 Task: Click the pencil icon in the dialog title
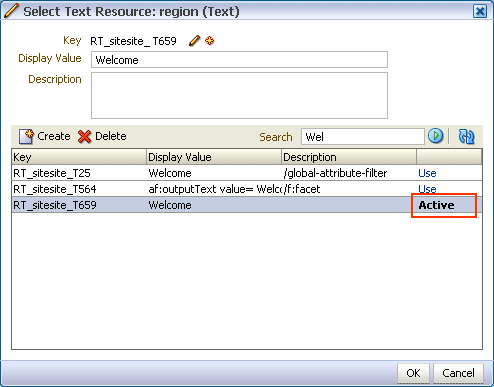pos(11,11)
